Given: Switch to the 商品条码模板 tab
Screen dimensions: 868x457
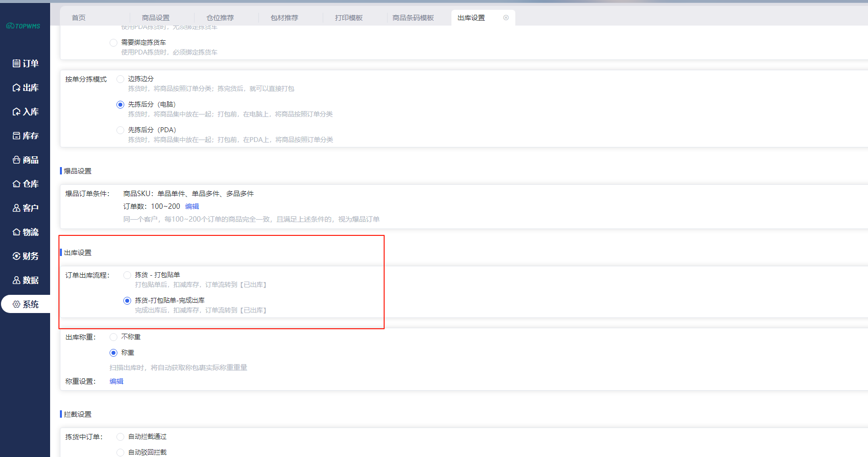Looking at the screenshot, I should point(413,18).
